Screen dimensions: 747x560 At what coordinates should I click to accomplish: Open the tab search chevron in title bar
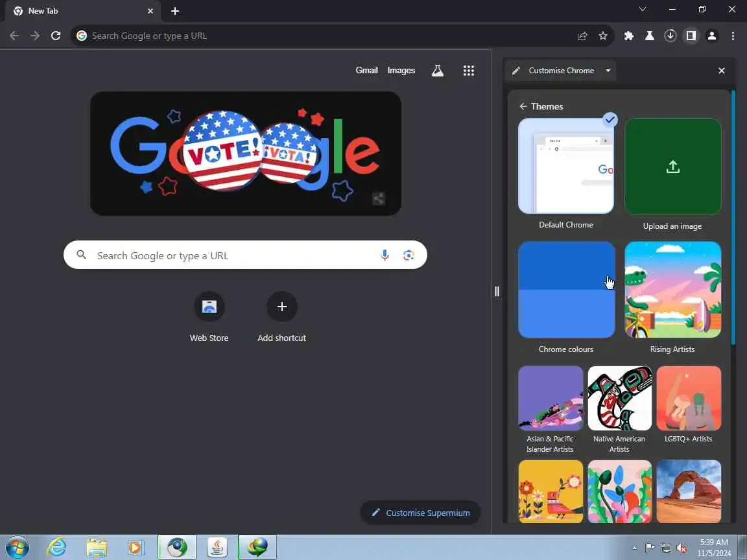642,9
